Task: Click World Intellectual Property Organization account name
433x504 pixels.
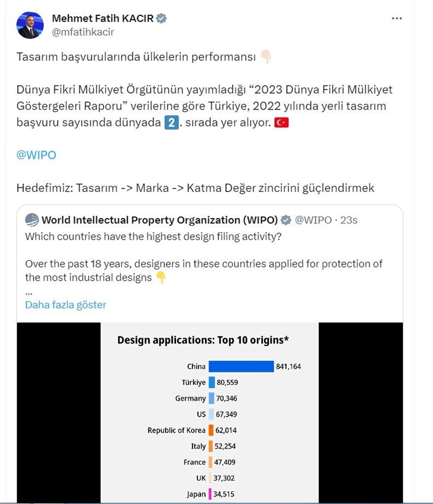Action: [x=160, y=220]
